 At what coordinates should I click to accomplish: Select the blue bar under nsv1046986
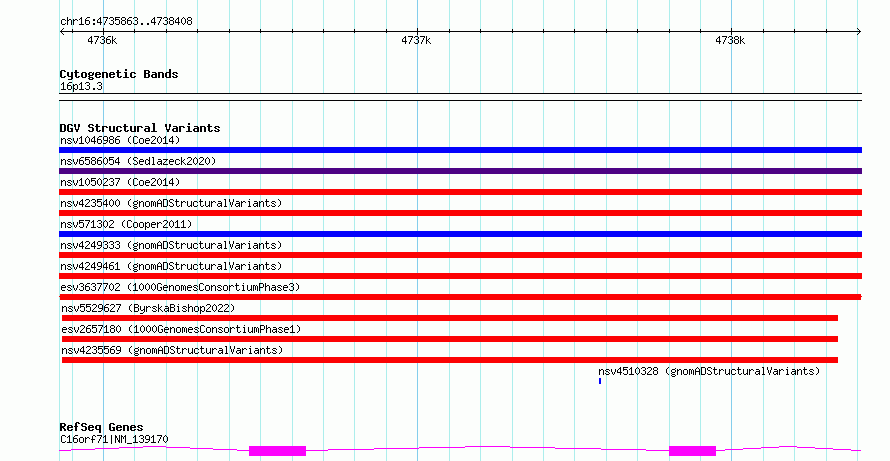tap(460, 150)
